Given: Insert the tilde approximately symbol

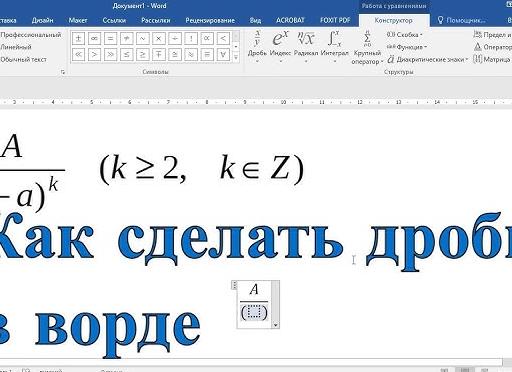Looking at the screenshot, I should click(x=143, y=38).
